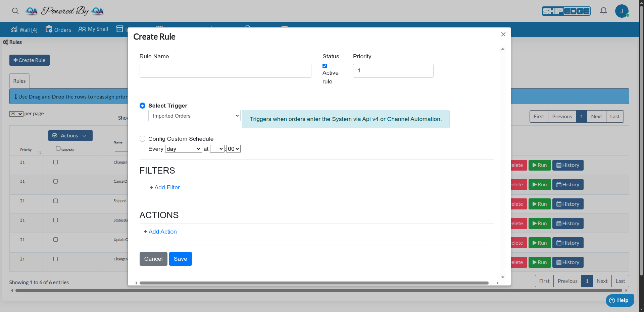Open History for the last rule row

(568, 262)
